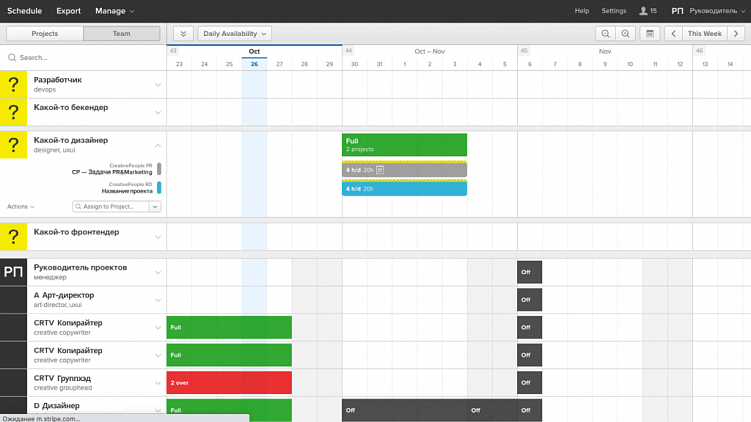Click the gray 4 h/d 20h assignment bar
Viewport: 751px width, 422px height.
[404, 169]
